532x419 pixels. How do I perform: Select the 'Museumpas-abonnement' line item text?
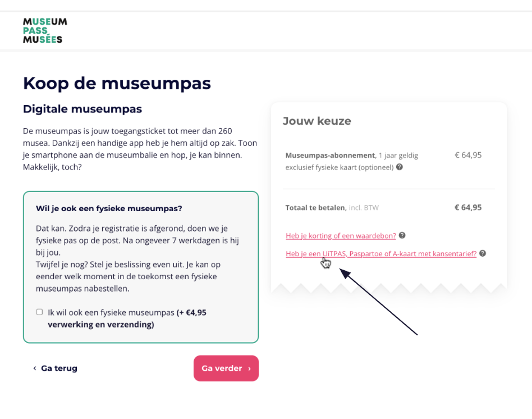[331, 156]
